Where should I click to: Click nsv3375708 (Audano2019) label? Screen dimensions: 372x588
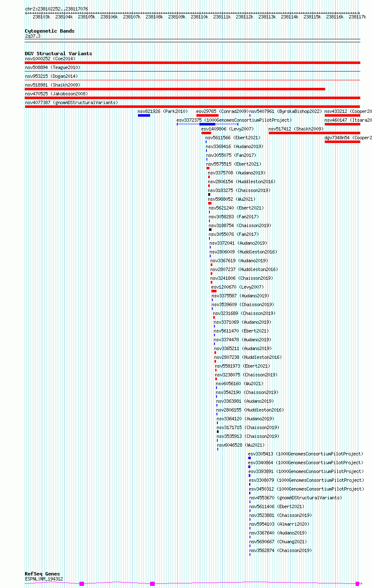[x=237, y=173]
